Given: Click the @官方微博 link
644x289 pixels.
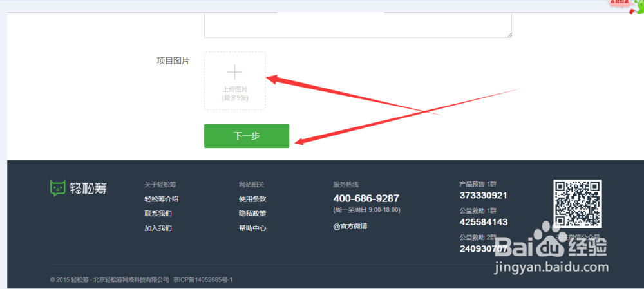Looking at the screenshot, I should 350,226.
